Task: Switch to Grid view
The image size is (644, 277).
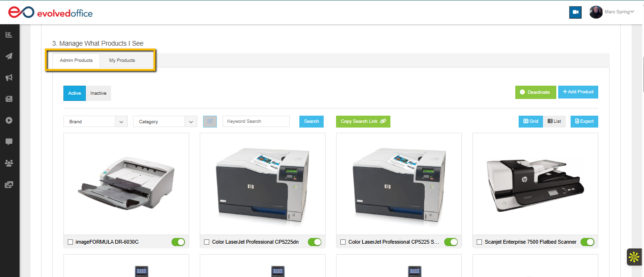Action: point(531,121)
